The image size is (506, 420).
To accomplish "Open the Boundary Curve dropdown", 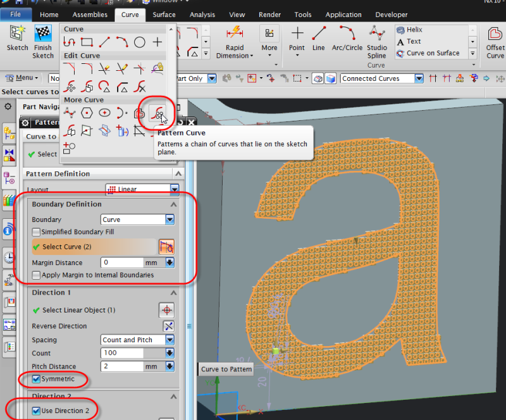I will click(x=170, y=220).
